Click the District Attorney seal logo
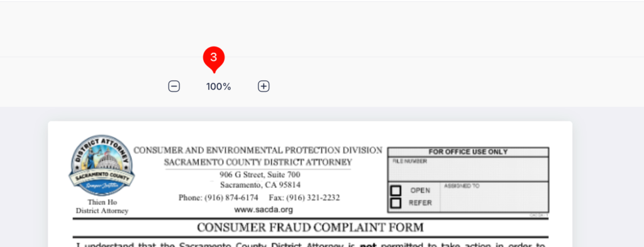Viewport: 644px width, 247px height. 101,165
